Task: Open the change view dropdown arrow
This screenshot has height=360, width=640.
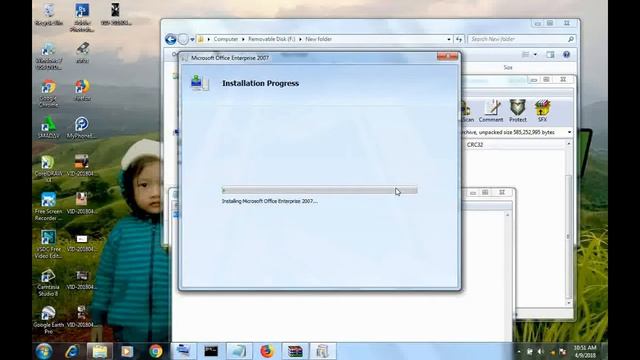Action: pyautogui.click(x=535, y=54)
